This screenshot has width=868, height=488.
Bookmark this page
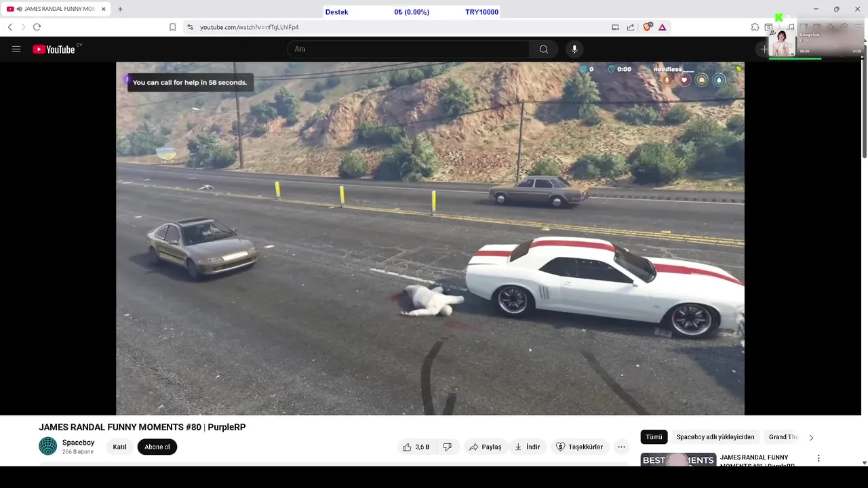coord(172,27)
